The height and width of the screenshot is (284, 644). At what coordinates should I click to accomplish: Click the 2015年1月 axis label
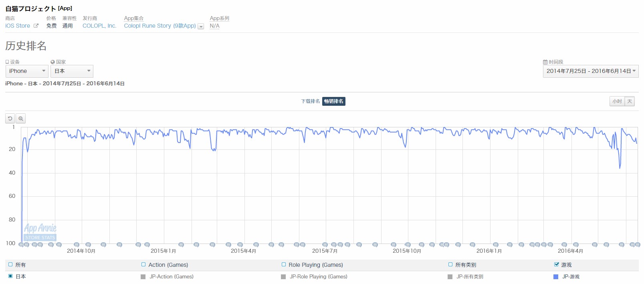click(x=163, y=251)
